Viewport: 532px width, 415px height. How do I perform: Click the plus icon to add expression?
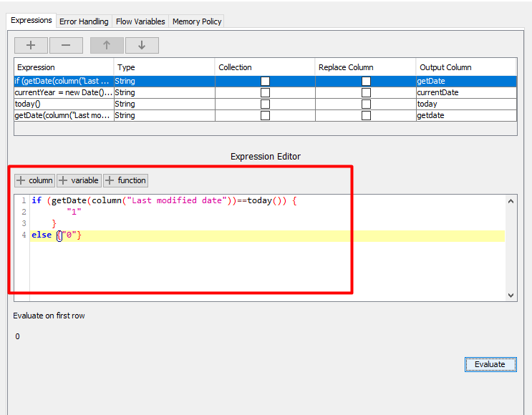[x=31, y=45]
